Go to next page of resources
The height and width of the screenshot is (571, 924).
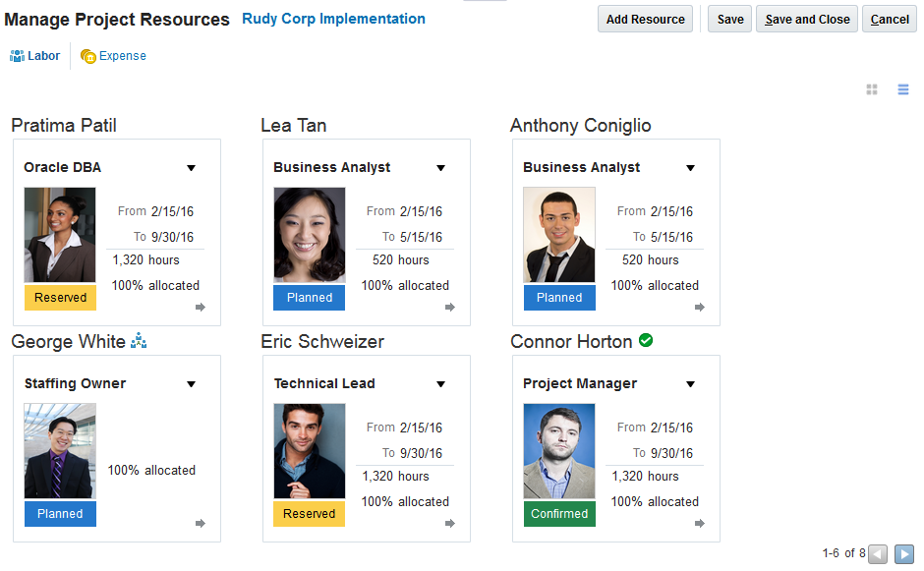click(x=904, y=554)
